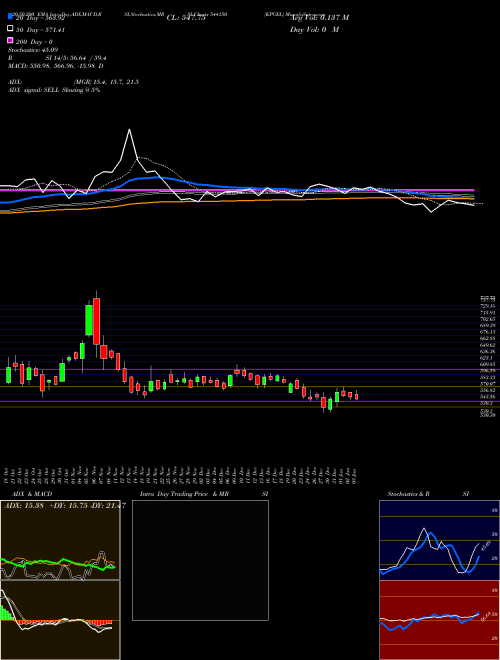Click the 702.65 price axis label
500x660 pixels.
488,319
